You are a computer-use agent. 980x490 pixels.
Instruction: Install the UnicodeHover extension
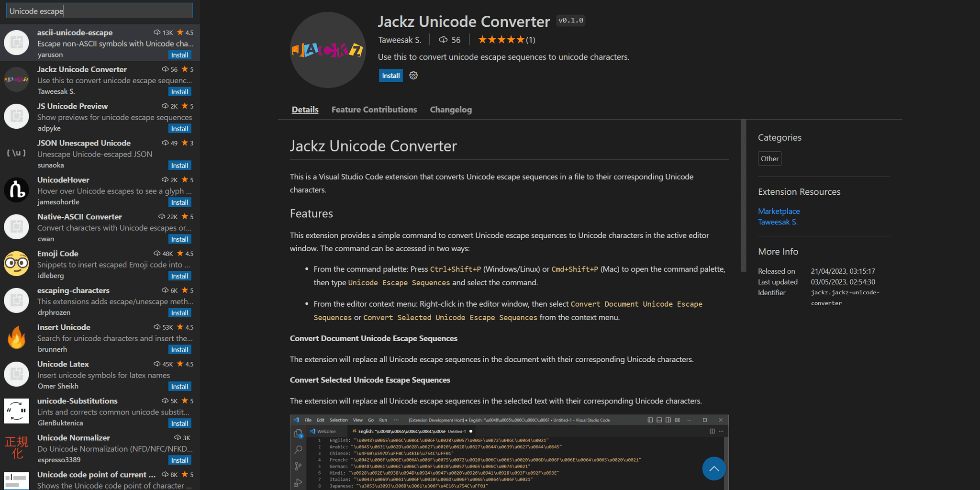pos(180,202)
